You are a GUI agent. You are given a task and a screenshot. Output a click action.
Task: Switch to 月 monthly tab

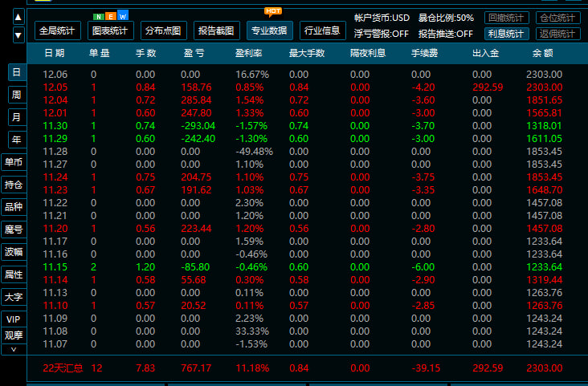[x=17, y=117]
